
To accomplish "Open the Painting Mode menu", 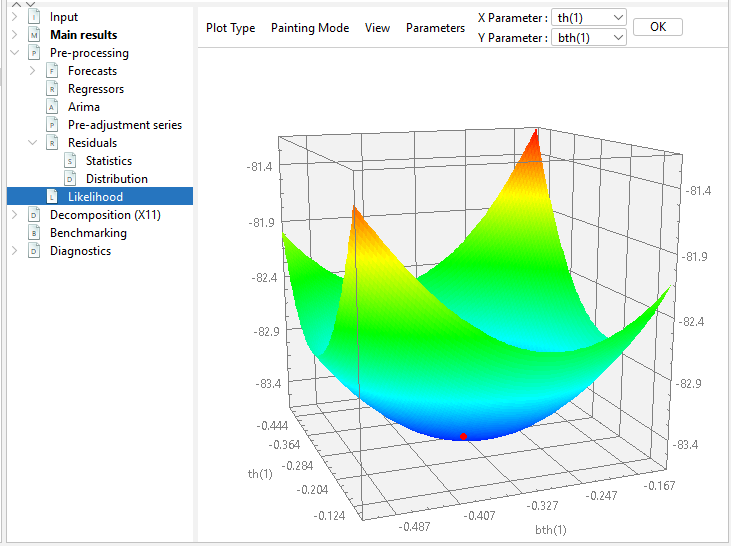I will click(310, 28).
